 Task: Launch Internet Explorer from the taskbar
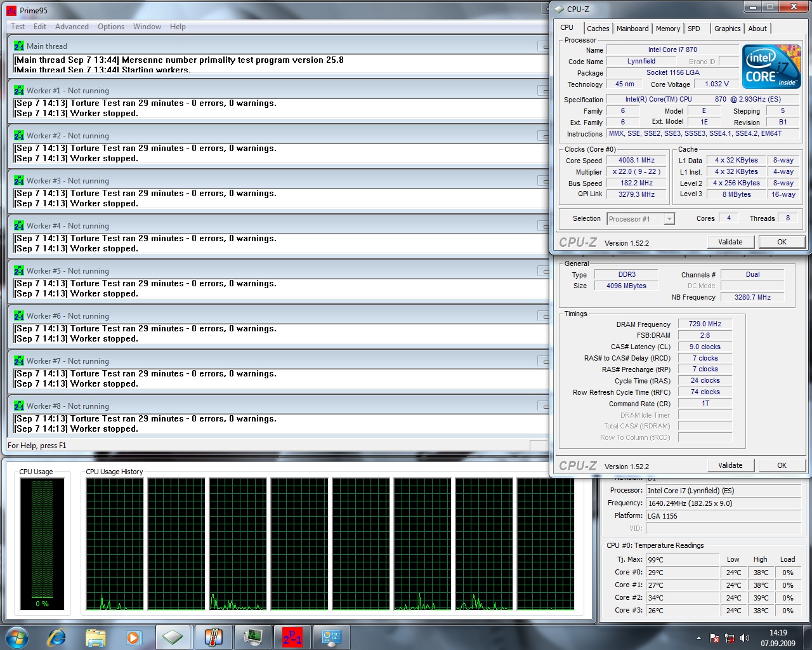click(x=57, y=637)
